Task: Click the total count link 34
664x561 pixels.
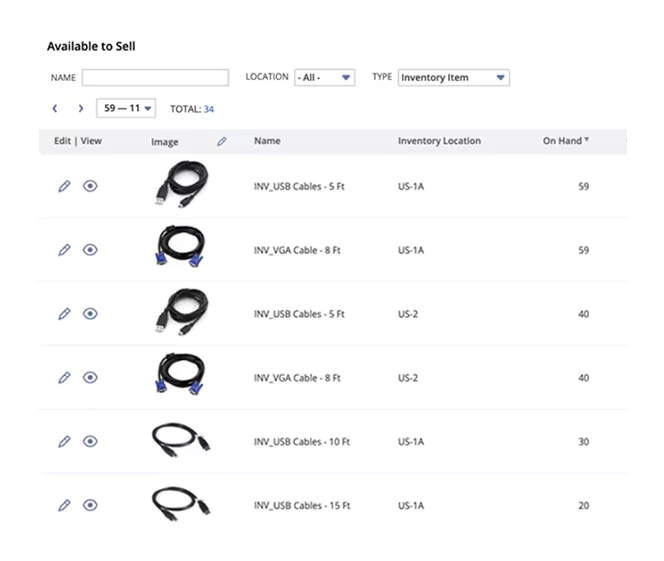Action: [209, 109]
